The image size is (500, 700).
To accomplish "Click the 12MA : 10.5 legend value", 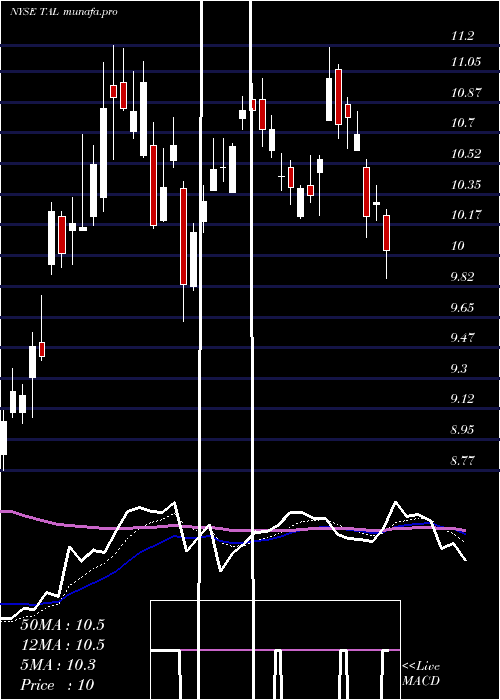I will [62, 645].
